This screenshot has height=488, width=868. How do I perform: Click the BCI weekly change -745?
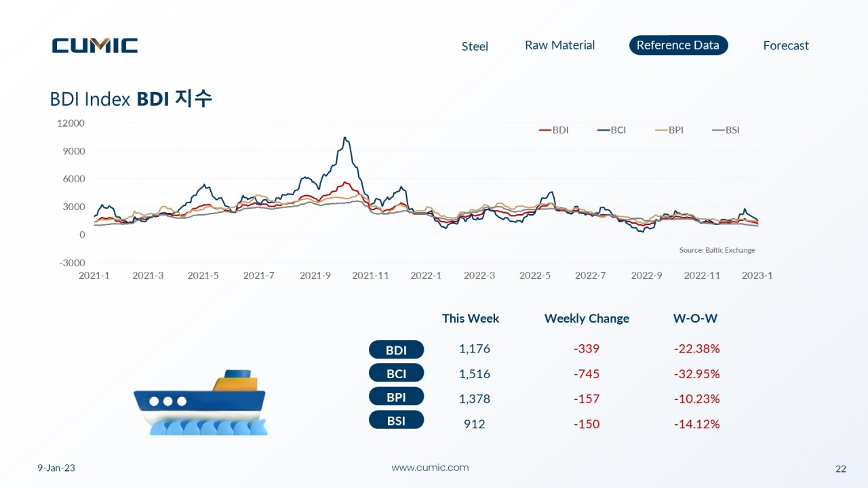pos(587,374)
